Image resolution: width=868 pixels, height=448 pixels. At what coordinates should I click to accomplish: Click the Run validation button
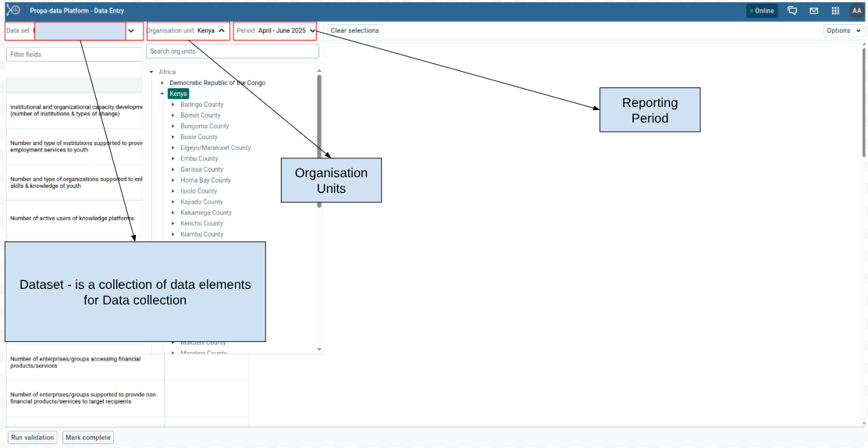[x=33, y=437]
